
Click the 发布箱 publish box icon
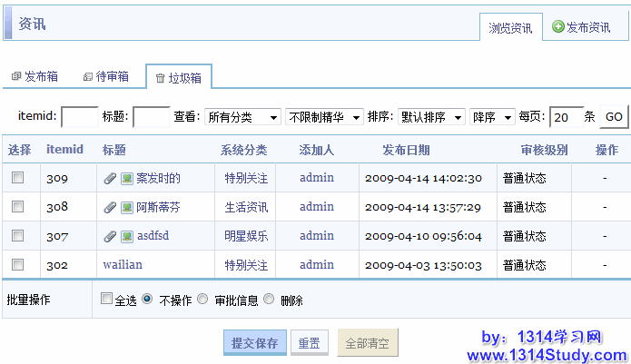click(16, 77)
